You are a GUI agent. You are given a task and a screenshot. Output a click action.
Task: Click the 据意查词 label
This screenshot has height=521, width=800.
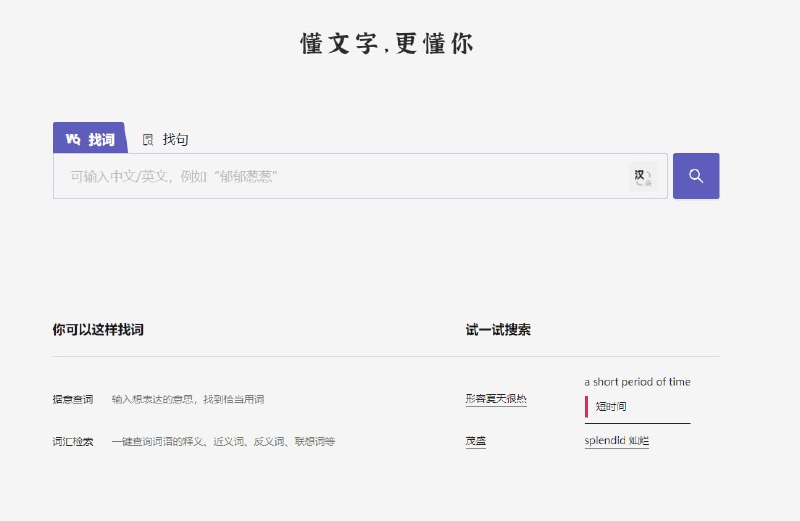[73, 399]
